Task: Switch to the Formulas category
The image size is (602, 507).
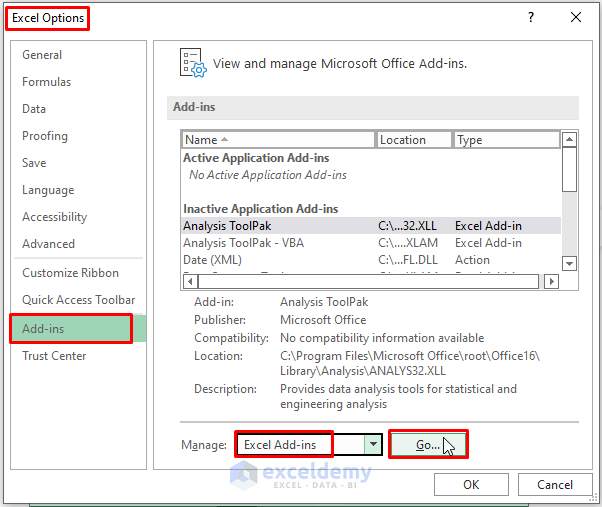Action: 47,82
